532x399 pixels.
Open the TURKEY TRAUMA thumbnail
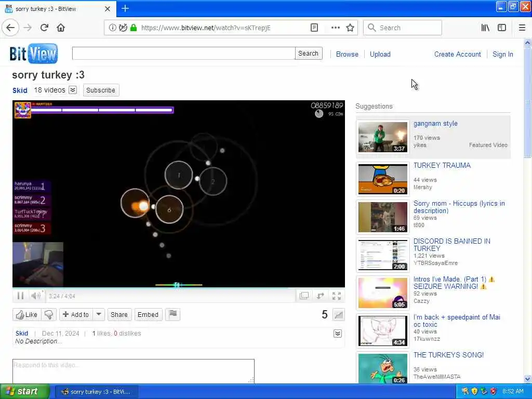383,179
